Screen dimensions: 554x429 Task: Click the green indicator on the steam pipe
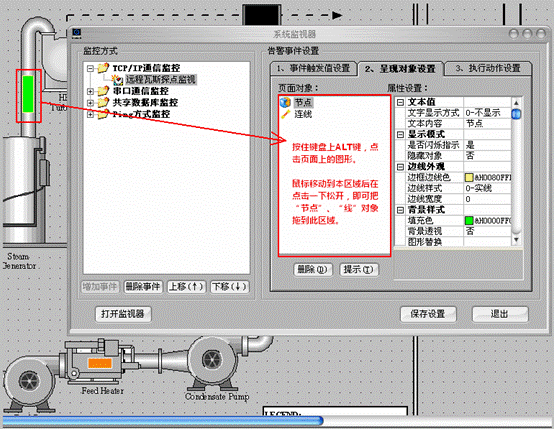28,94
